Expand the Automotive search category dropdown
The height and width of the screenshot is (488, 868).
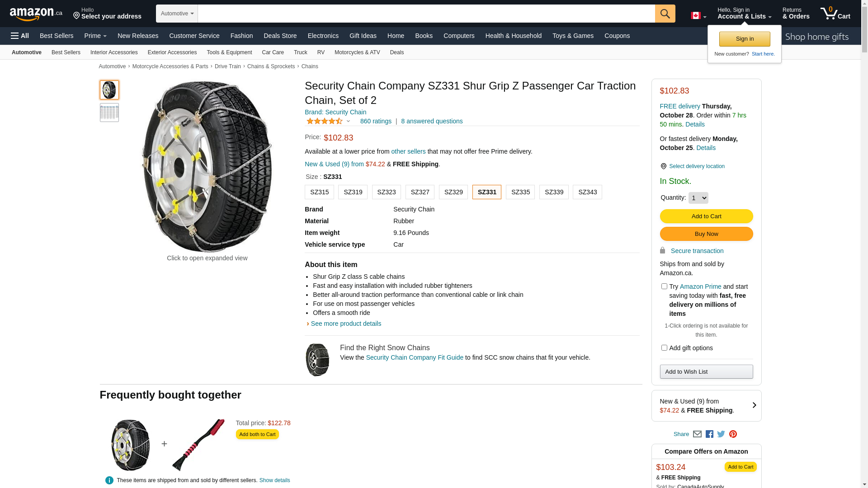pyautogui.click(x=177, y=14)
